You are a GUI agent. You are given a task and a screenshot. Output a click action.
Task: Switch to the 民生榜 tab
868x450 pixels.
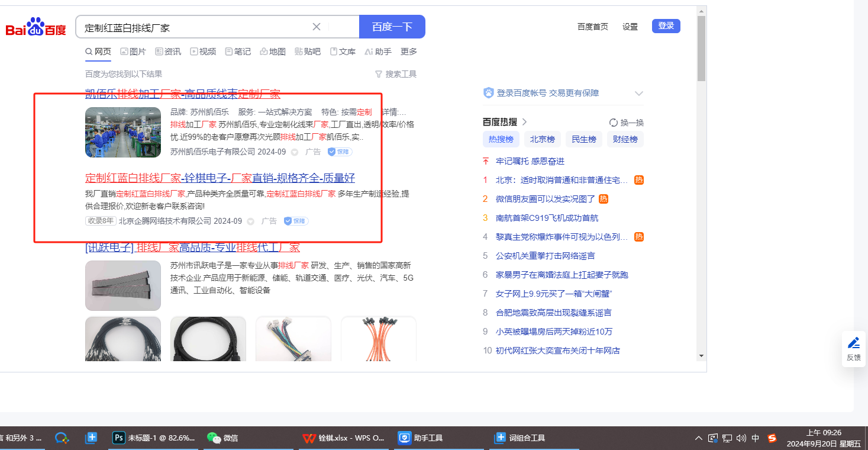click(x=584, y=139)
